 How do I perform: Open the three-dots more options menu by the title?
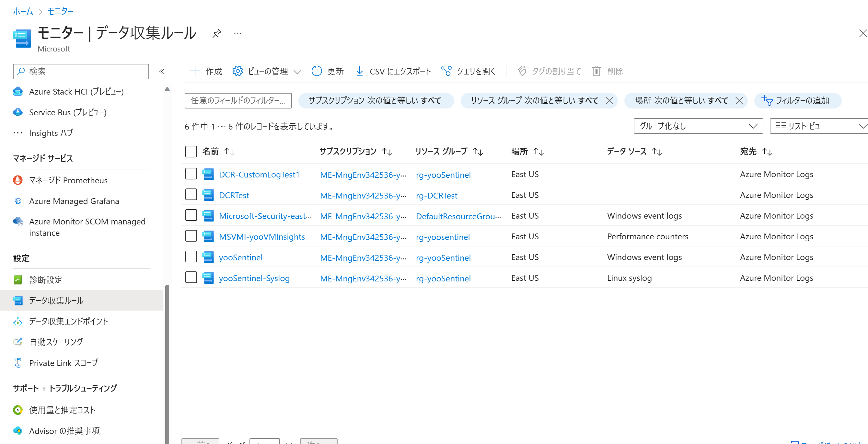[237, 33]
